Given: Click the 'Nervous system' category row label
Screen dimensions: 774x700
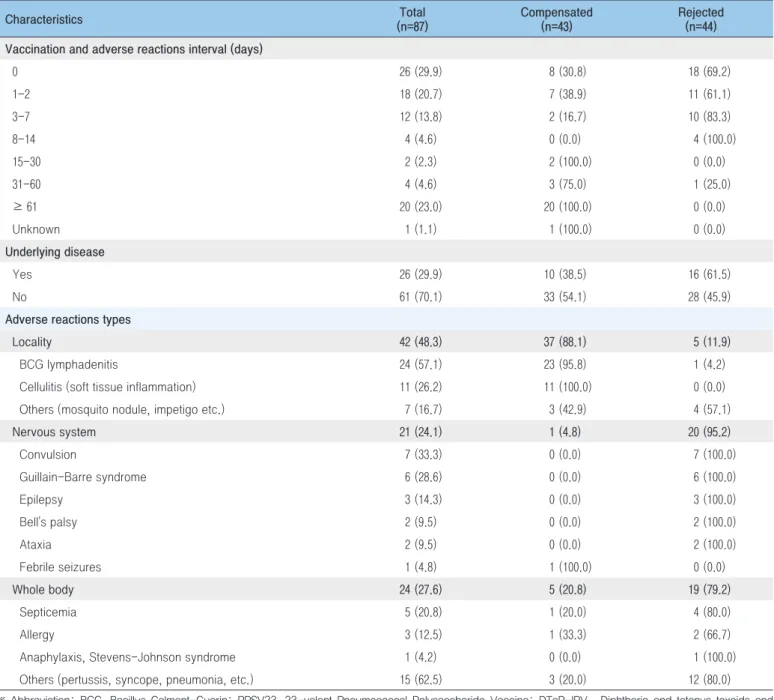Looking at the screenshot, I should pyautogui.click(x=54, y=432).
